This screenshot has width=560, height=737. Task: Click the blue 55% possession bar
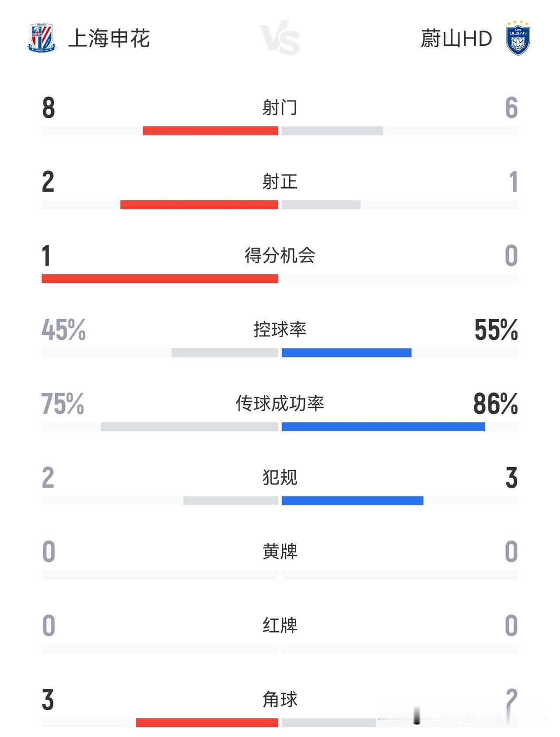[346, 353]
